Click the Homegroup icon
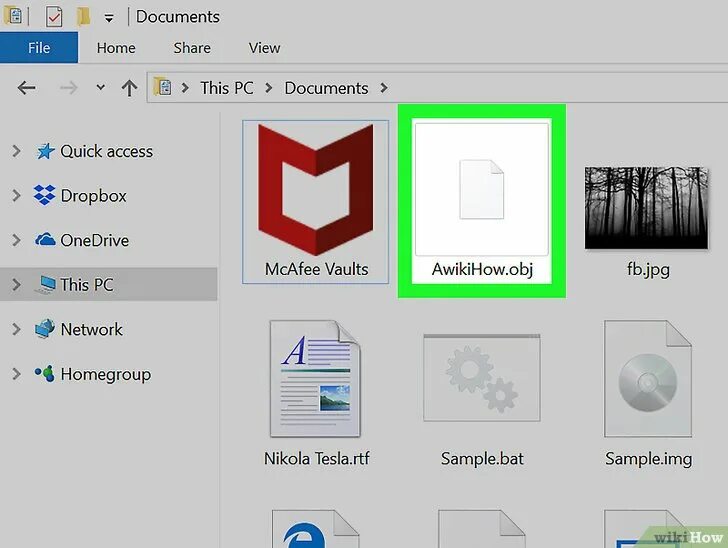 click(45, 373)
